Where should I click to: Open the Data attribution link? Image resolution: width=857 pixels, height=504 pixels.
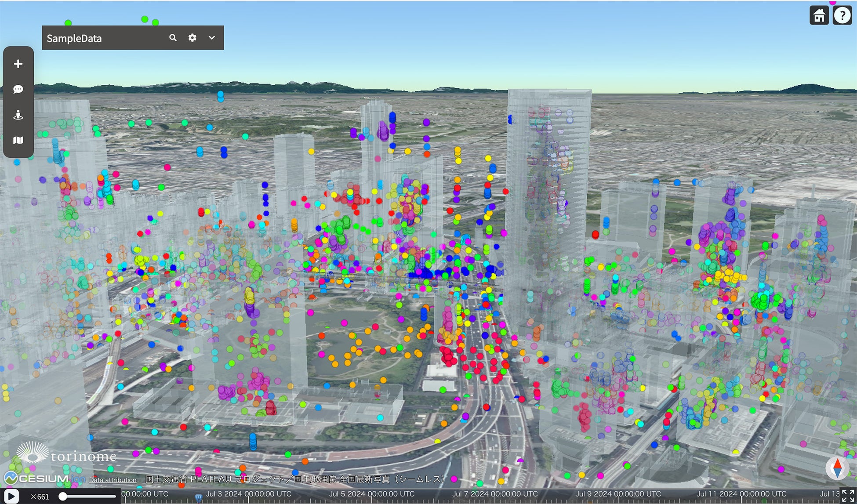point(113,480)
